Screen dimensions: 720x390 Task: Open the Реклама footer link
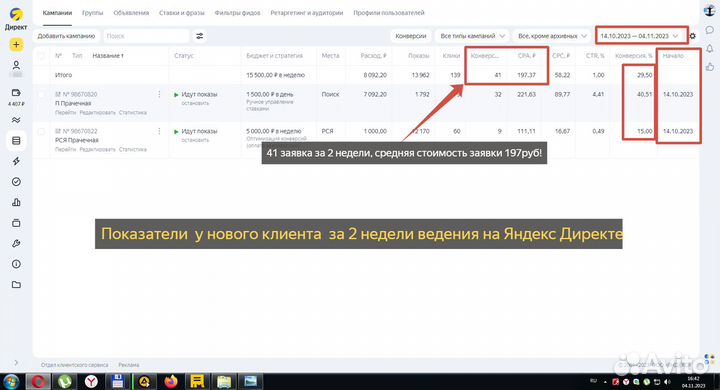coord(129,365)
